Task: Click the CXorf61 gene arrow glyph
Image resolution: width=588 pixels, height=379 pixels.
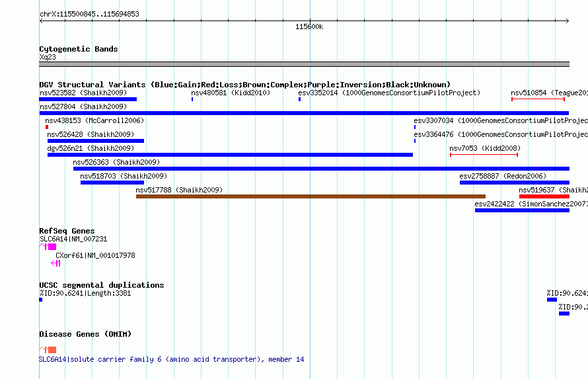Action: 55,263
